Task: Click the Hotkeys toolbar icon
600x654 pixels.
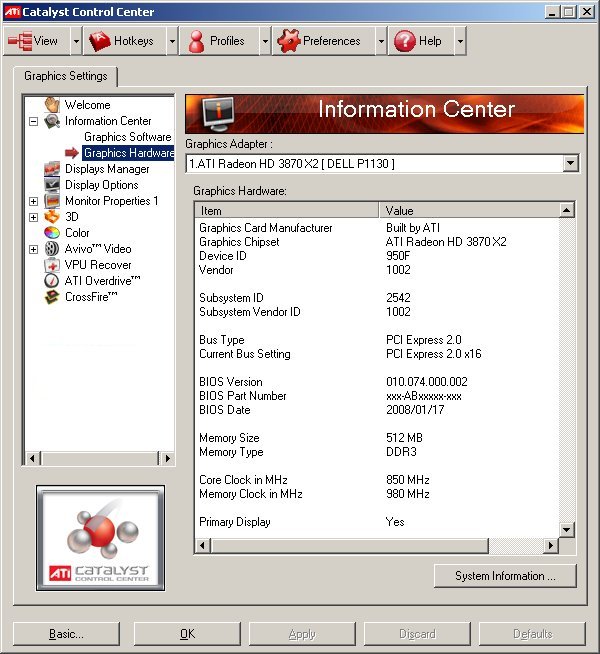Action: tap(99, 41)
